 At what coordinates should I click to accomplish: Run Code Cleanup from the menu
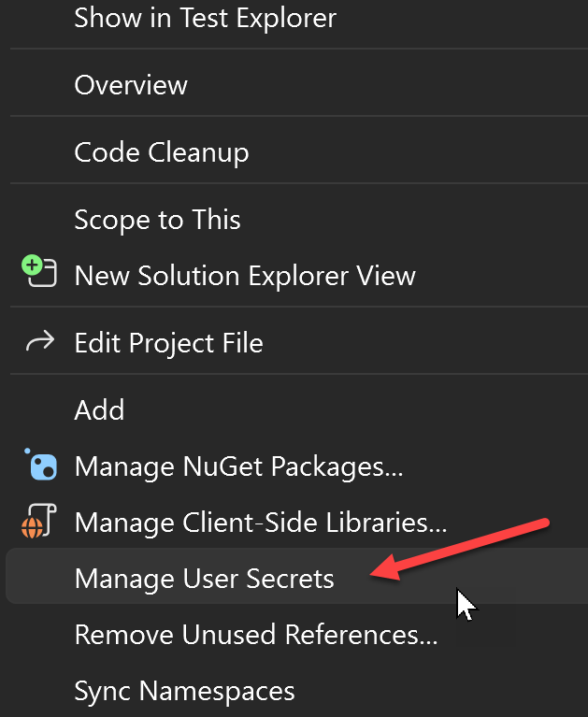point(162,152)
